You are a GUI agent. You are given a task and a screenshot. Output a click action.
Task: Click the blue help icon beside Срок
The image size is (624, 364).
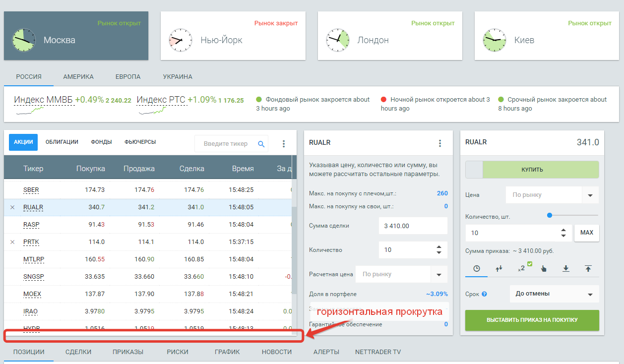point(484,294)
